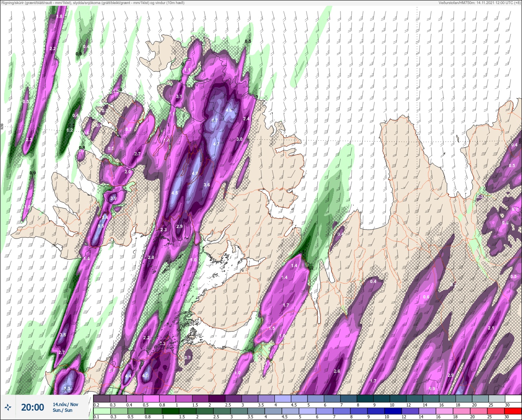This screenshot has height=420, width=522.
Task: Click the 20:00 forecast time label
Action: 33,407
